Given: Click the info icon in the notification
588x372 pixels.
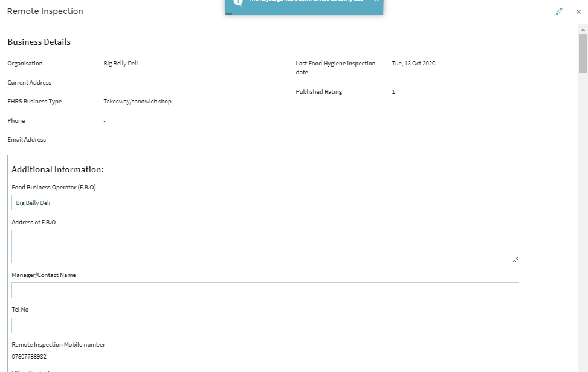Looking at the screenshot, I should 238,2.
